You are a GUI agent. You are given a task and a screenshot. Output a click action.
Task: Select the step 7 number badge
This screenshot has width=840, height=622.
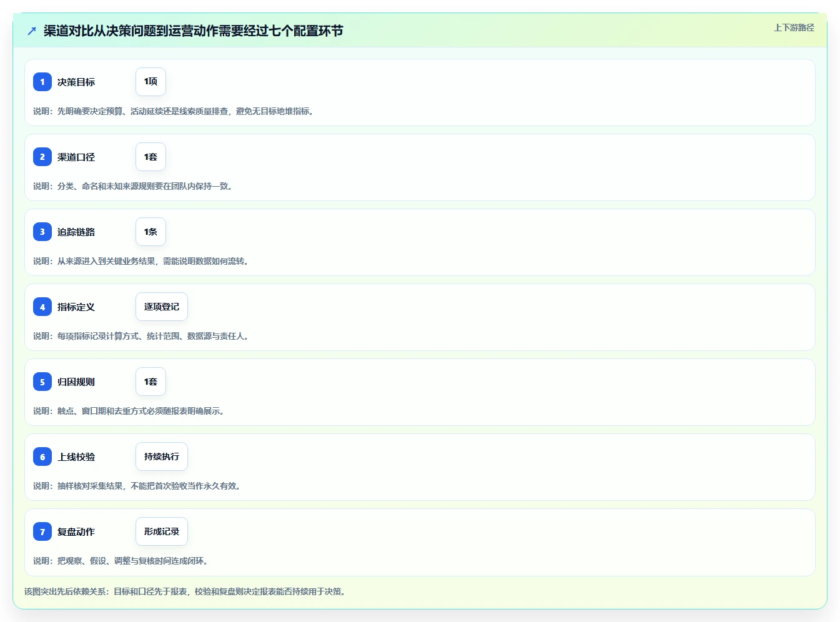(x=42, y=531)
